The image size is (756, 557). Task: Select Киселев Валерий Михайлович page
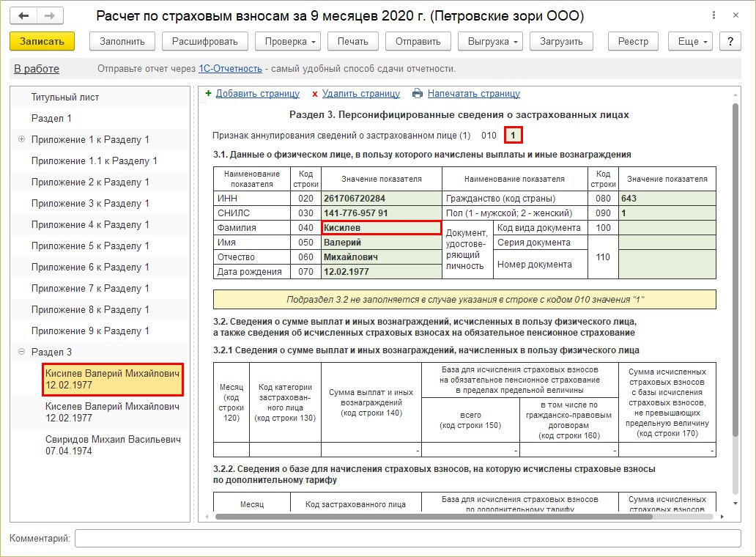(x=113, y=413)
